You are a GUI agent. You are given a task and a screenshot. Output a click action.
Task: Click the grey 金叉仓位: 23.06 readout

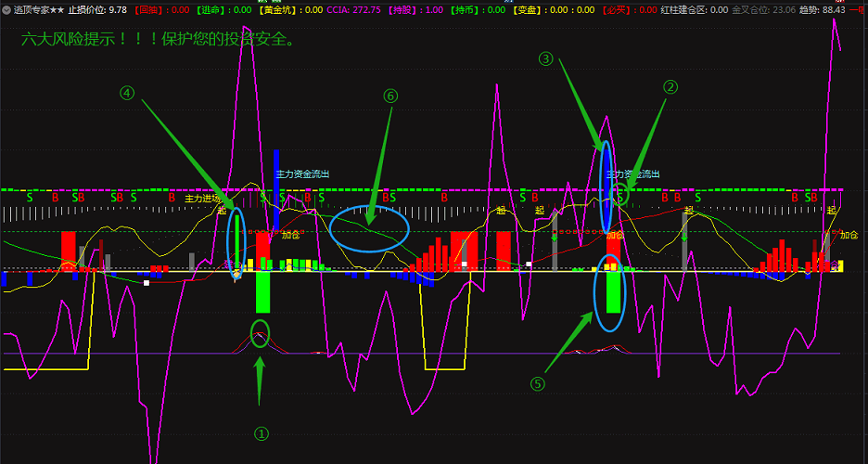coord(763,10)
